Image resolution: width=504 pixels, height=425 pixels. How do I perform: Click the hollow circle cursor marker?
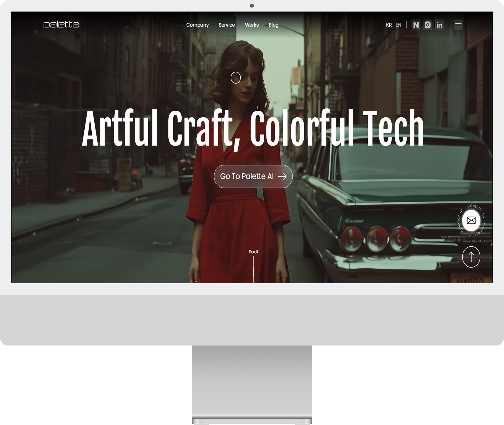[x=236, y=78]
